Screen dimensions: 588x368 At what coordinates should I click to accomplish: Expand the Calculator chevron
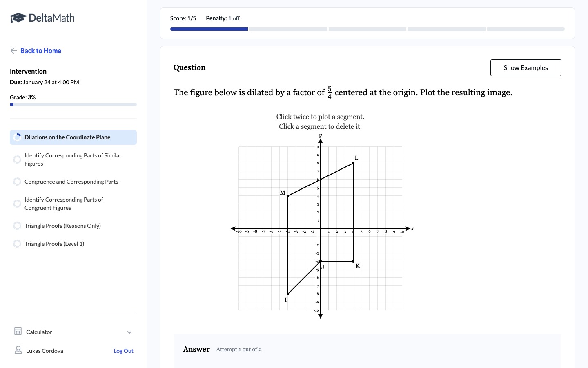click(129, 332)
